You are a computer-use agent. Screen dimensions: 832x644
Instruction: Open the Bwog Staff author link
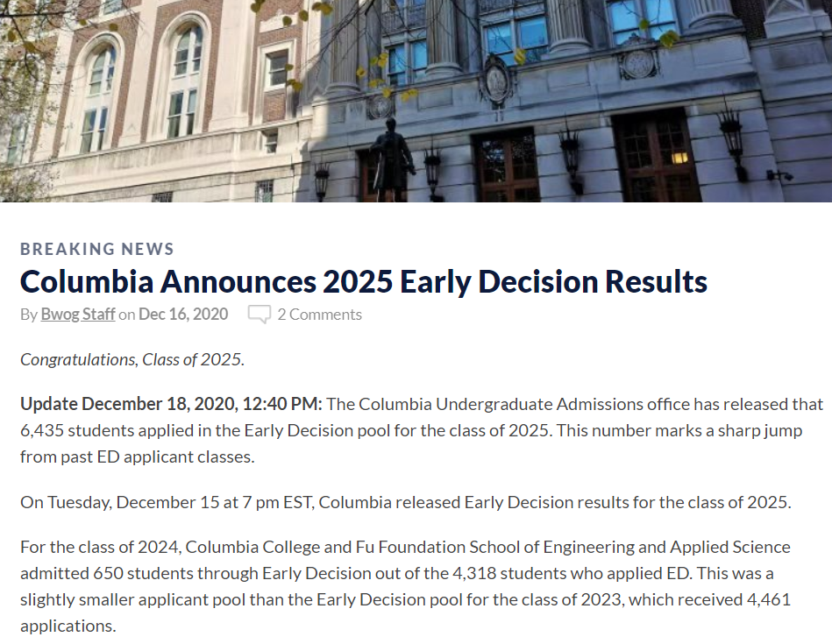[78, 314]
